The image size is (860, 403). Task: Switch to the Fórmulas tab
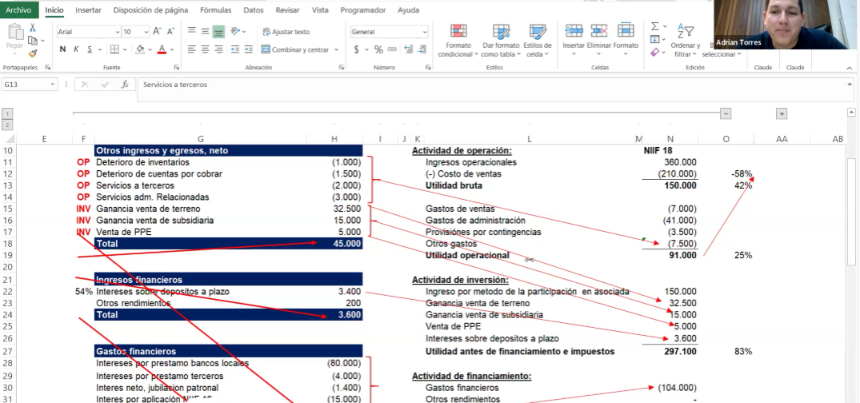pos(216,10)
